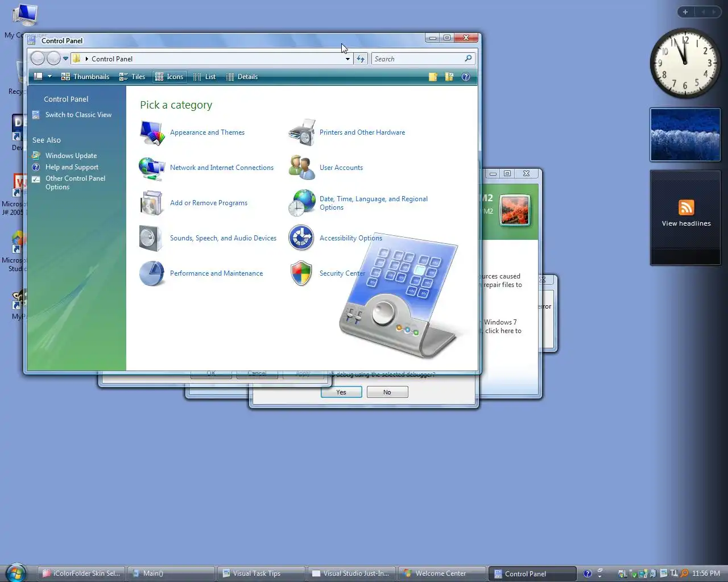Click the Start orb button

click(16, 573)
